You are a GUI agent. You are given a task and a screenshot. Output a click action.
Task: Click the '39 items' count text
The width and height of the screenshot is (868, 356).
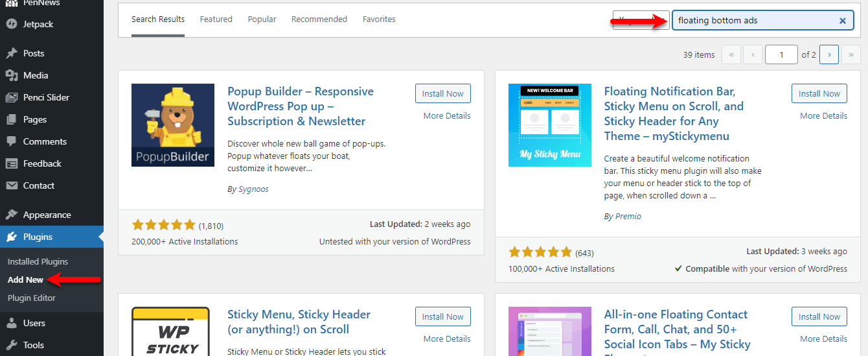(699, 55)
